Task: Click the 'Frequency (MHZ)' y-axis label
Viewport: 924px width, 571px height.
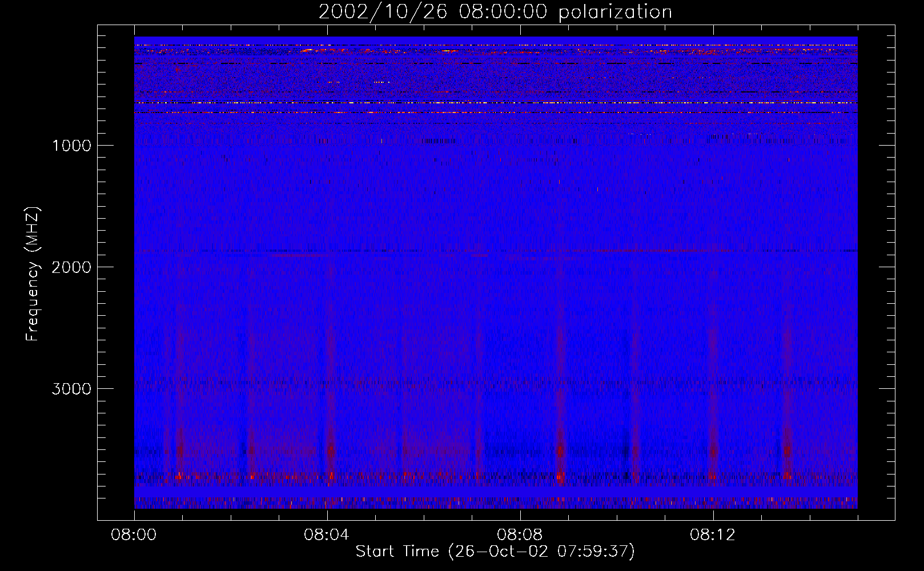Action: tap(33, 274)
